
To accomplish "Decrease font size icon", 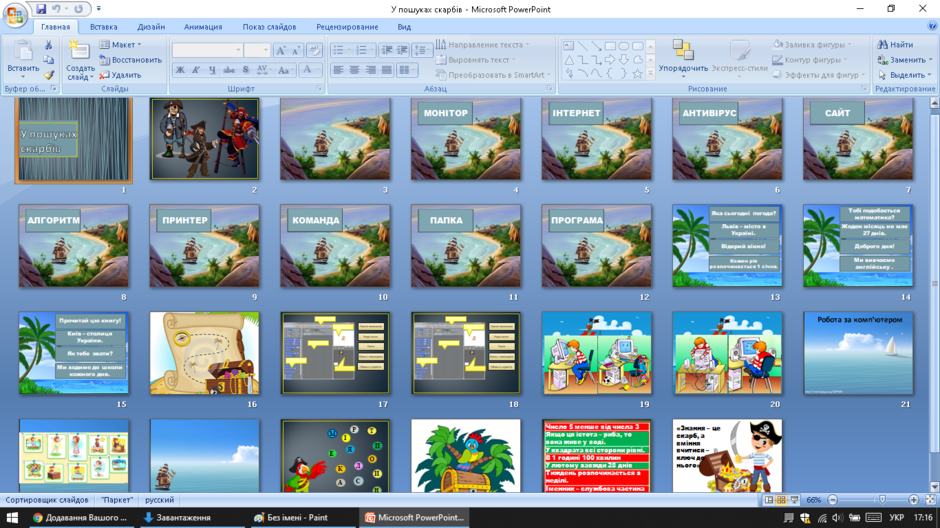I will tap(295, 51).
